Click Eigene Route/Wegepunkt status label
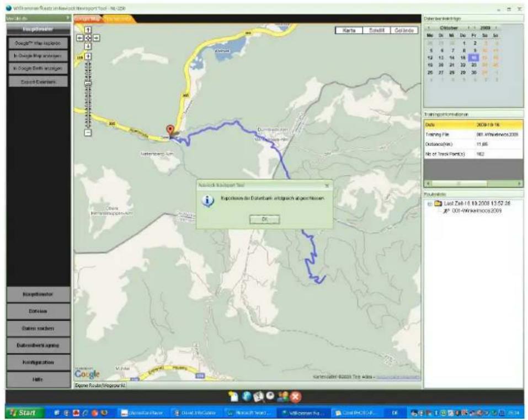 [100, 385]
